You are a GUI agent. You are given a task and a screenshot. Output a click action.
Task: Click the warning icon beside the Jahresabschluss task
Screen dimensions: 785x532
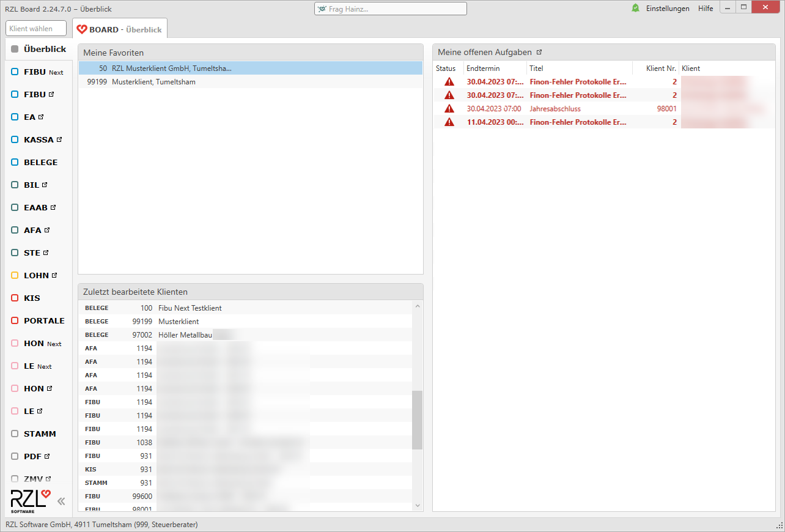[x=449, y=108]
